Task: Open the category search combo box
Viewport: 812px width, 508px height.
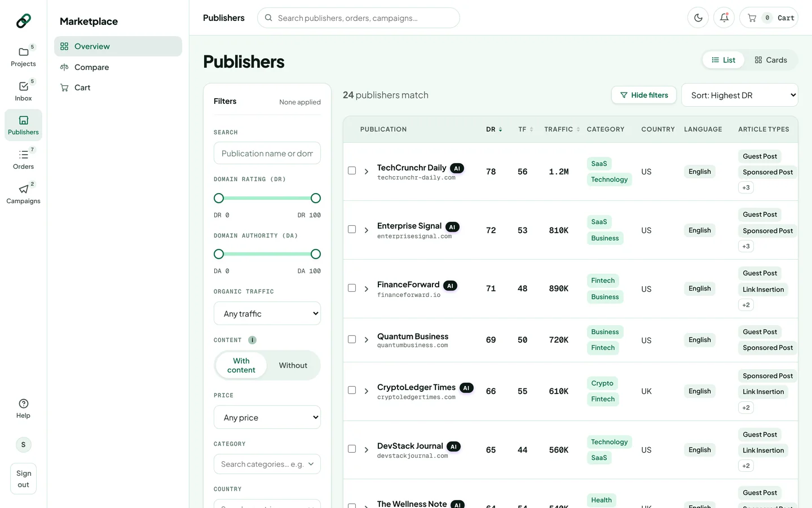Action: (x=267, y=464)
